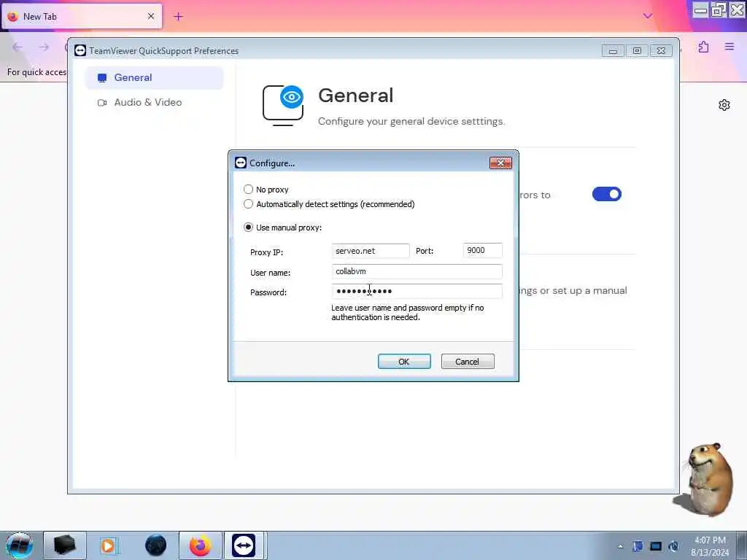Viewport: 747px width, 560px height.
Task: Select Automatically detect settings option
Action: point(248,204)
